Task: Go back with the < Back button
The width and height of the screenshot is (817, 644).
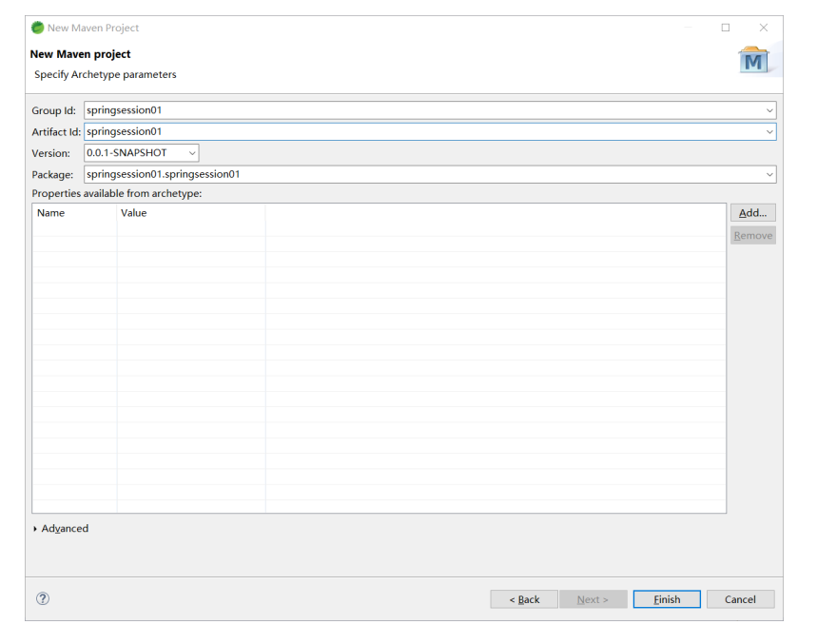Action: pyautogui.click(x=524, y=599)
